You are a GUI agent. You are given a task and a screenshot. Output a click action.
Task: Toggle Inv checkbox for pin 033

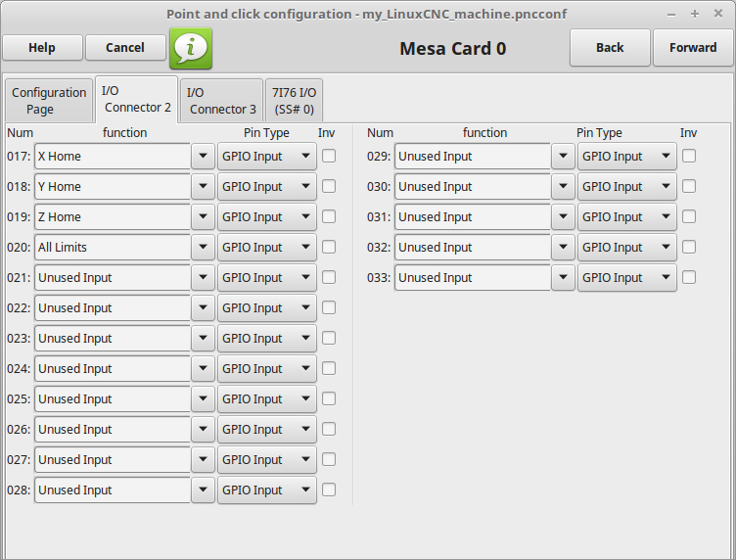[x=689, y=277]
